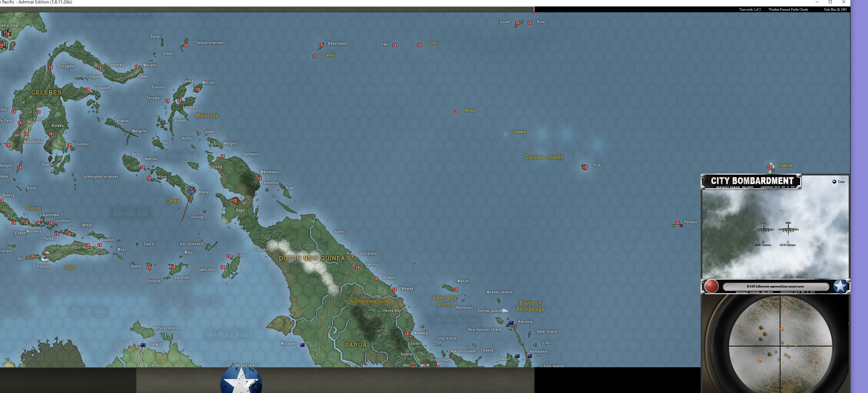
Task: Select the Japanese base icon at Talaud-eilanden
Action: pos(186,45)
